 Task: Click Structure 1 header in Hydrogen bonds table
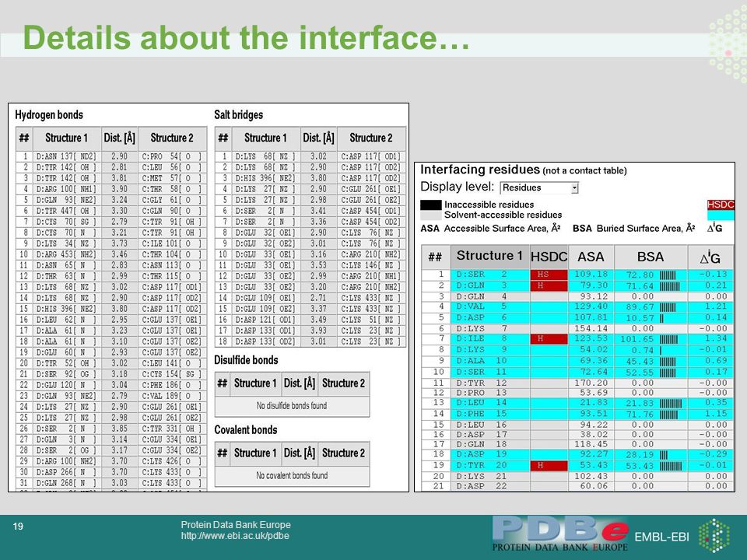[x=67, y=138]
